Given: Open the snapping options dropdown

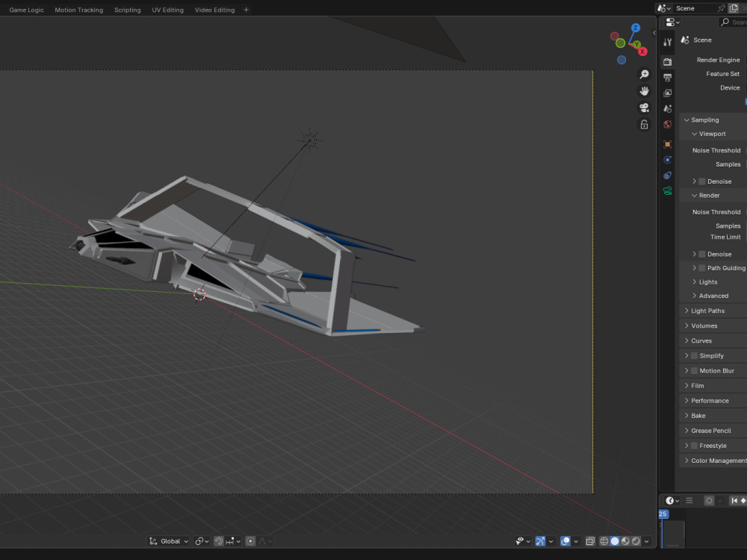Looking at the screenshot, I should coord(233,541).
